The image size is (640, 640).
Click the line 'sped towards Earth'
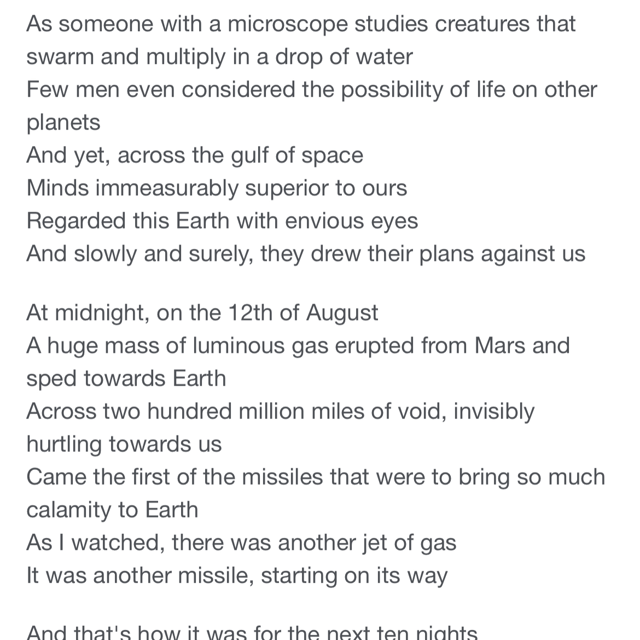pyautogui.click(x=126, y=378)
